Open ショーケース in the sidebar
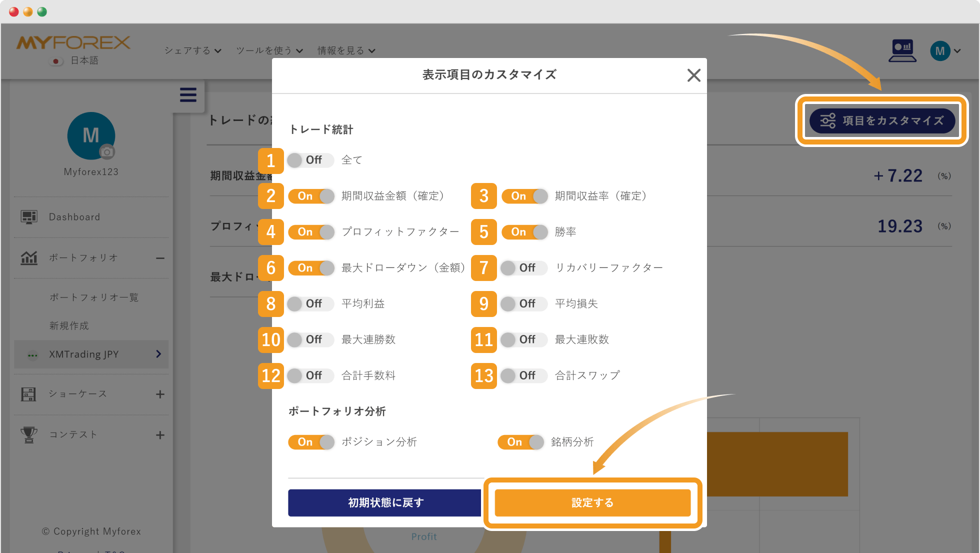Screen dimensions: 980x553 [91, 394]
